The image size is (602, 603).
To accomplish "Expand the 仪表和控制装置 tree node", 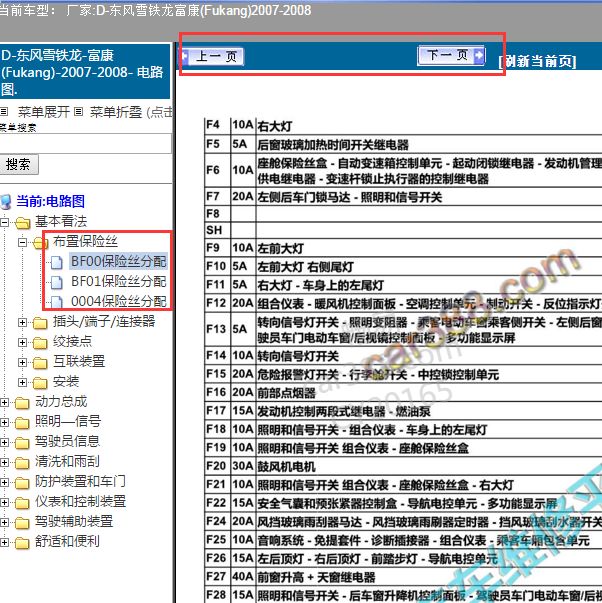I will [4, 502].
